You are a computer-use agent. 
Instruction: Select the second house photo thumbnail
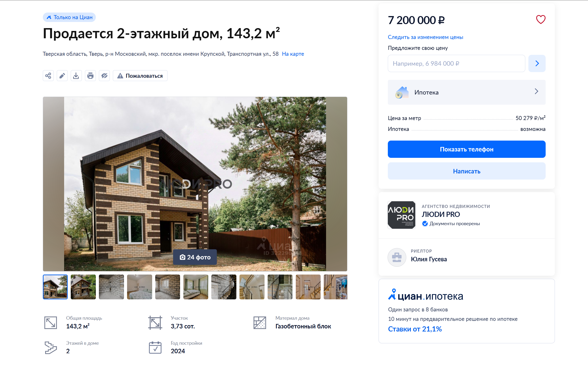(x=83, y=287)
